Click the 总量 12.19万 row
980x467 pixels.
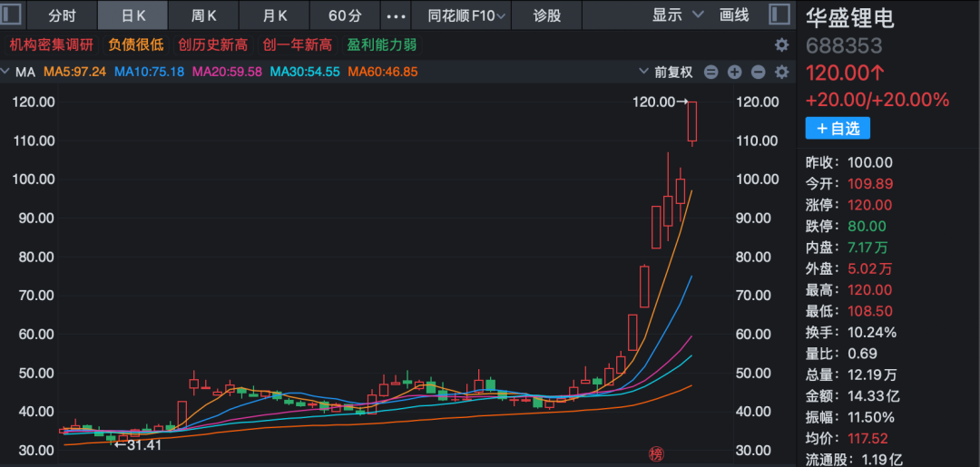pyautogui.click(x=851, y=375)
